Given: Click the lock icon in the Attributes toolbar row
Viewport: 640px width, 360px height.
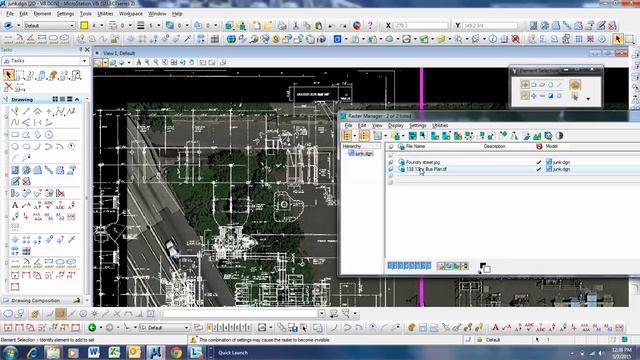Looking at the screenshot, I should (x=114, y=39).
